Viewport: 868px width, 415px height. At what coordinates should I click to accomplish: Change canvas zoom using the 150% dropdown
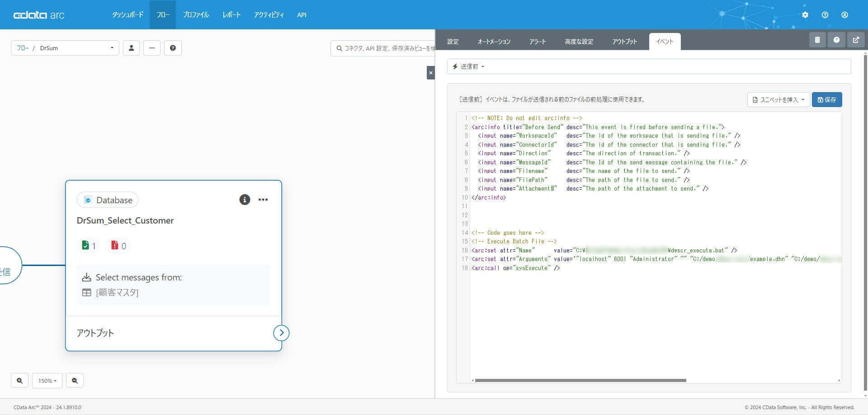pyautogui.click(x=47, y=381)
